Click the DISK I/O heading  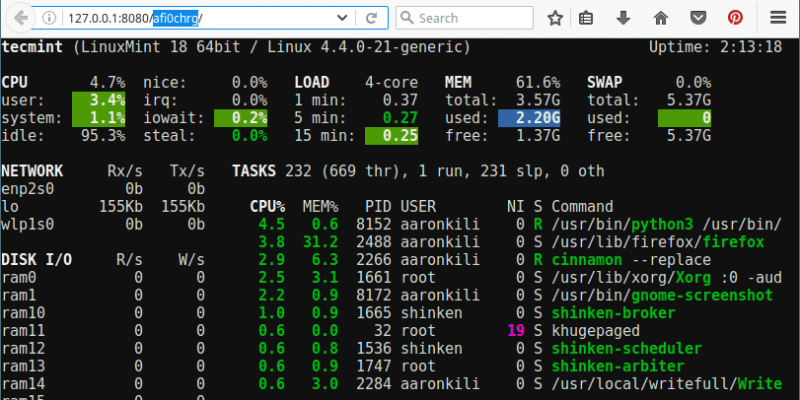point(37,260)
